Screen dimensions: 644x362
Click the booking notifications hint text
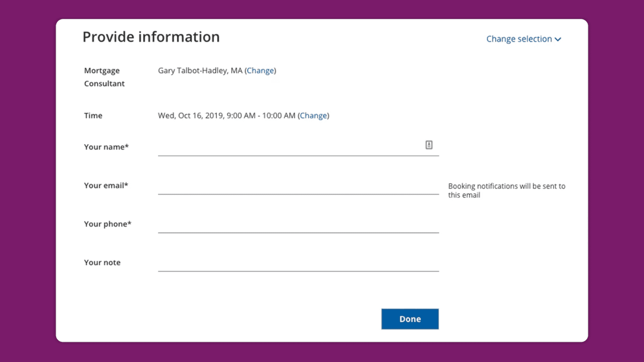click(x=506, y=190)
